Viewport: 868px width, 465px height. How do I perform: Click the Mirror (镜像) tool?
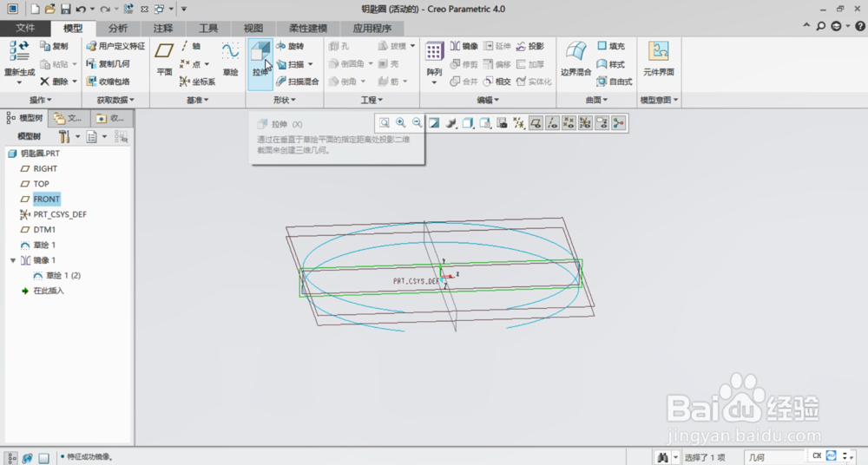464,46
